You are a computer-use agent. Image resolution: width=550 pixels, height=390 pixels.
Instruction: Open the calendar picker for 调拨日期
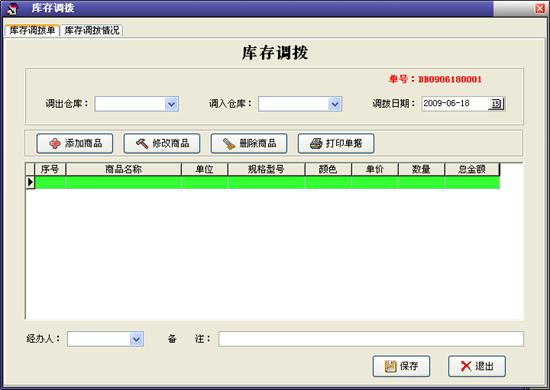click(496, 104)
